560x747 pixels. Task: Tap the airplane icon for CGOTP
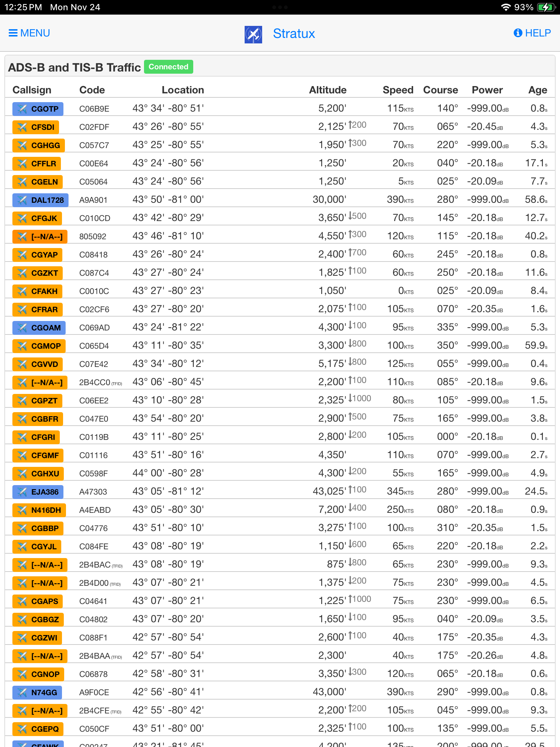click(x=22, y=109)
